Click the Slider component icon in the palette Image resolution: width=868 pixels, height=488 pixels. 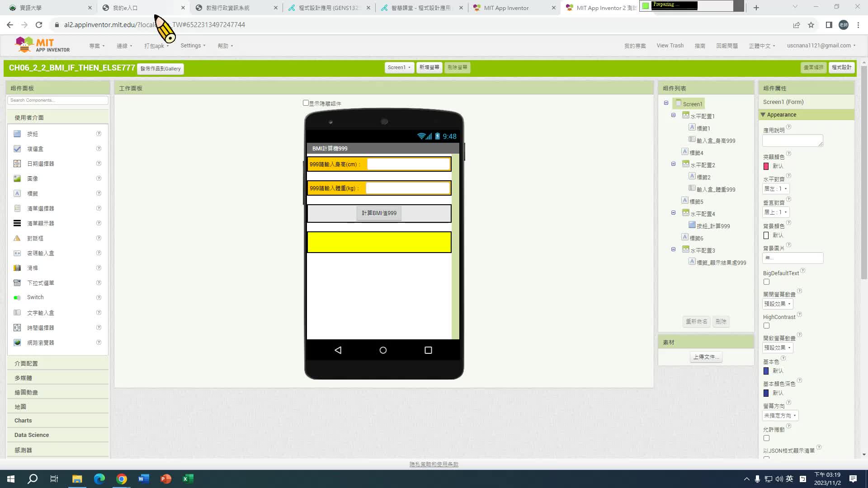(17, 268)
